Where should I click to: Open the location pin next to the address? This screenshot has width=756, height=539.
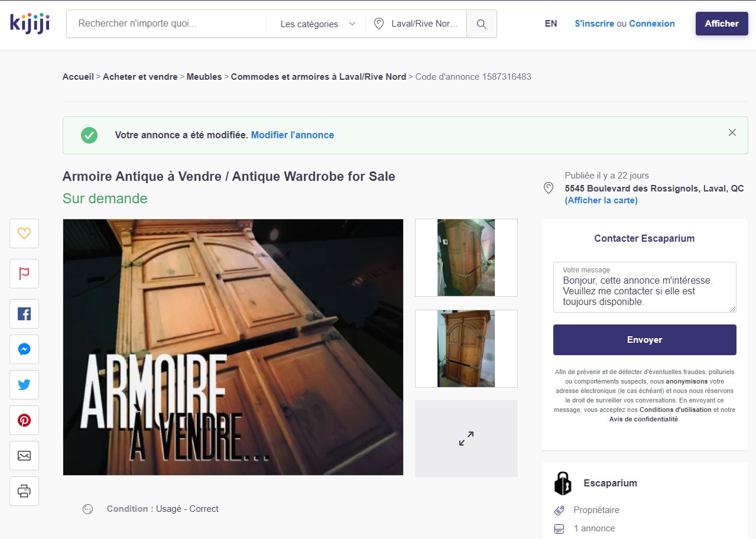click(547, 189)
